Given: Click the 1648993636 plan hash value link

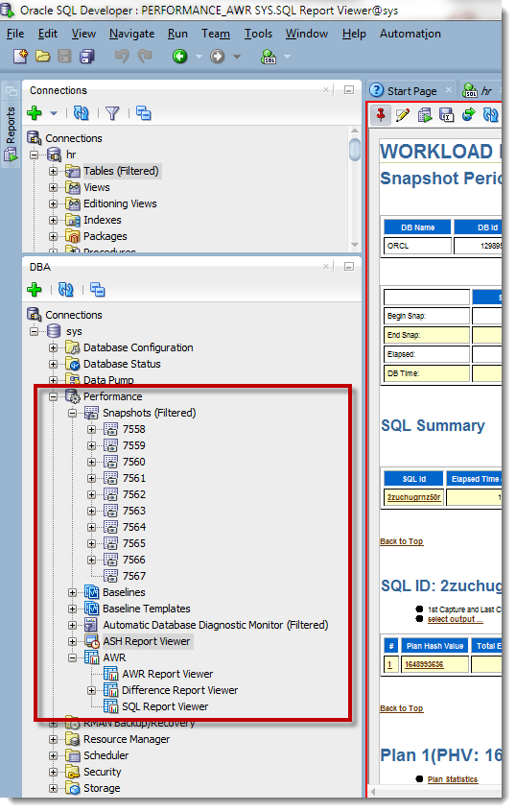Looking at the screenshot, I should 424,664.
